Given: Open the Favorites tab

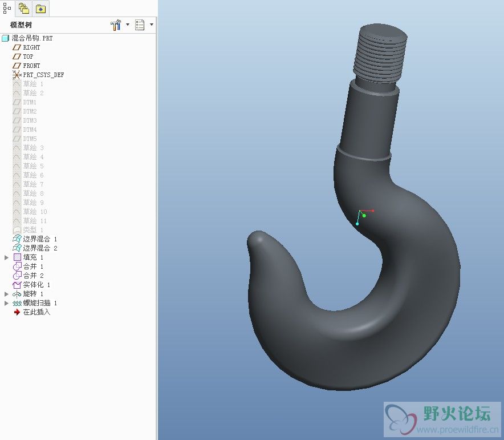Looking at the screenshot, I should [40, 9].
